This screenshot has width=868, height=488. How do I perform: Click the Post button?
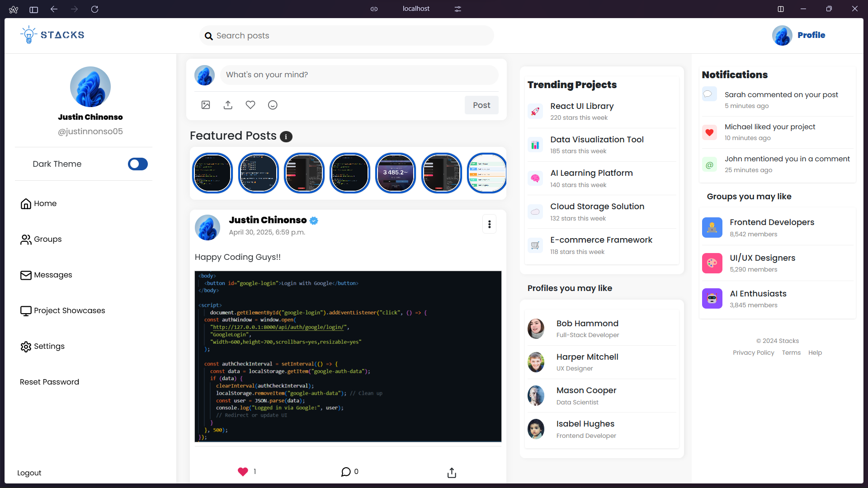click(481, 105)
